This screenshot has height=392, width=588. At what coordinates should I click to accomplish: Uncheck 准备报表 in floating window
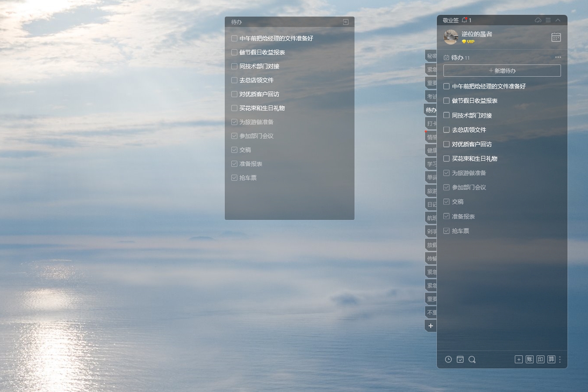click(x=234, y=164)
